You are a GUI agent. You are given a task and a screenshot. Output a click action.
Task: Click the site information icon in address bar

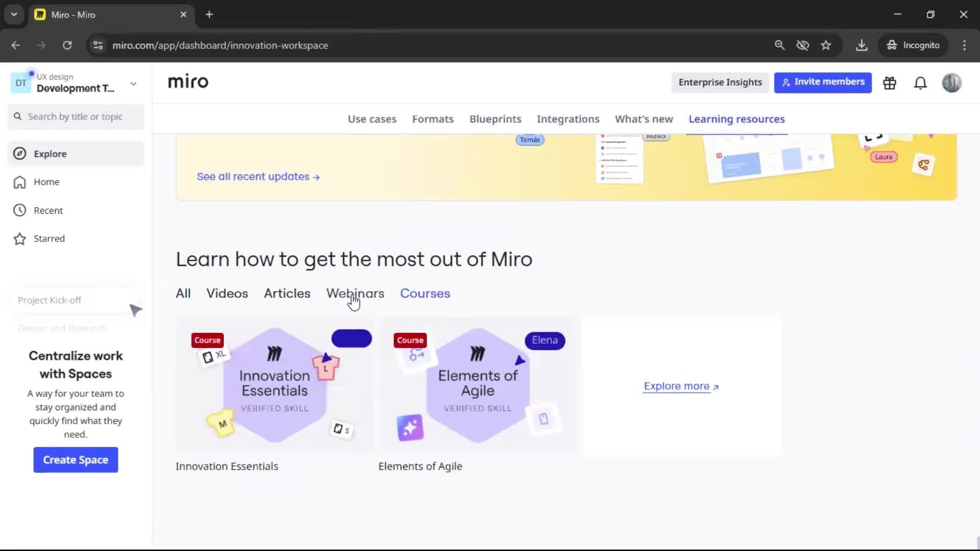[98, 45]
